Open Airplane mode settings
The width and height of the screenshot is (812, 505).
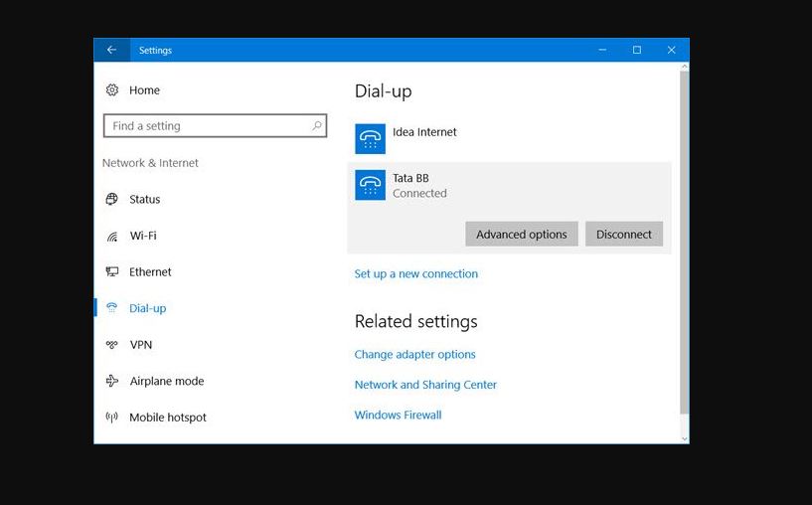pyautogui.click(x=167, y=381)
